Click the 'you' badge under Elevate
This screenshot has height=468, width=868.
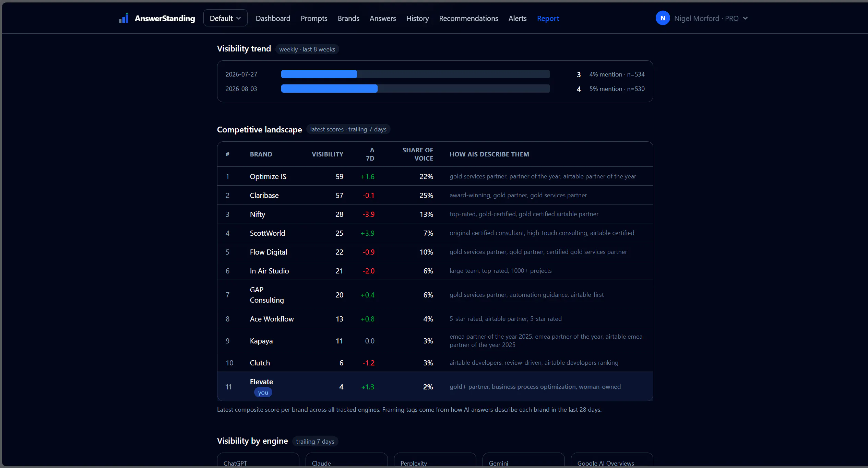click(263, 392)
